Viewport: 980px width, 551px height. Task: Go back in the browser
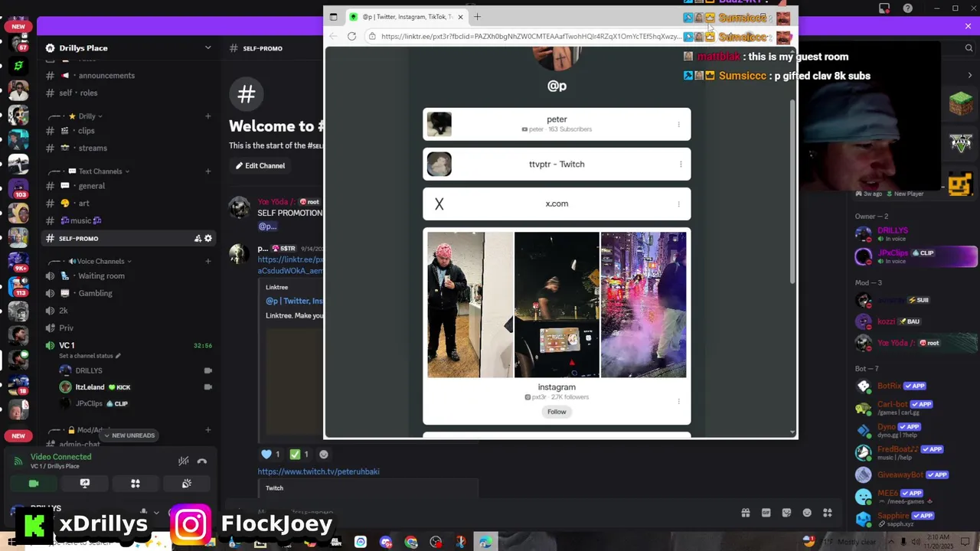(333, 36)
